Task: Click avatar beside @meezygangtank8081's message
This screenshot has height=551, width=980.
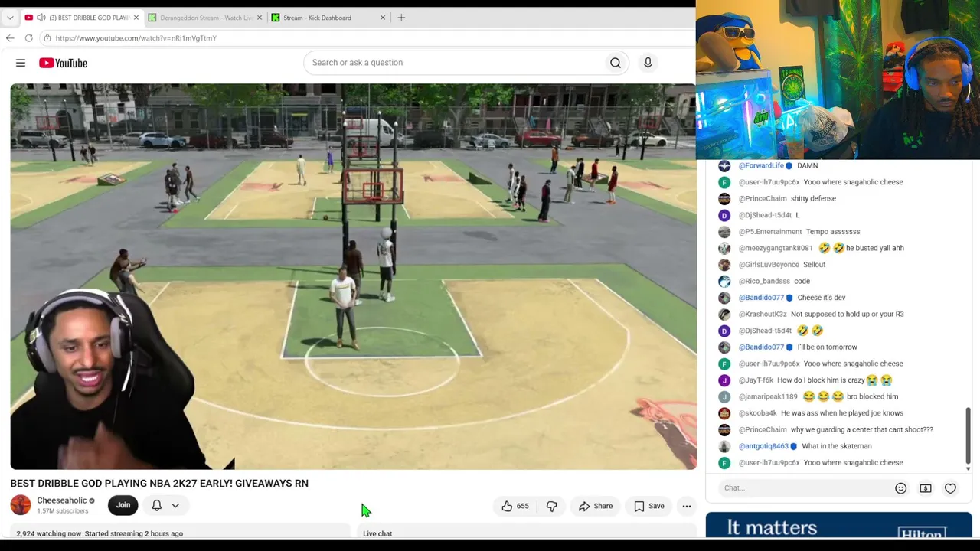Action: pyautogui.click(x=724, y=248)
